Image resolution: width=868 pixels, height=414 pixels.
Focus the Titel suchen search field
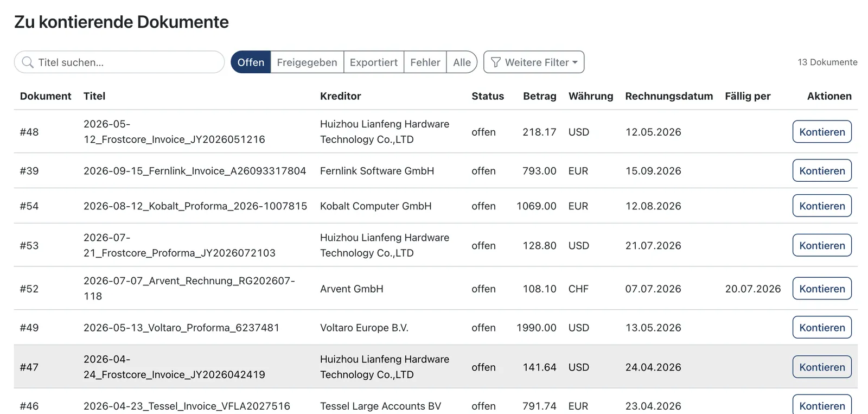point(119,62)
